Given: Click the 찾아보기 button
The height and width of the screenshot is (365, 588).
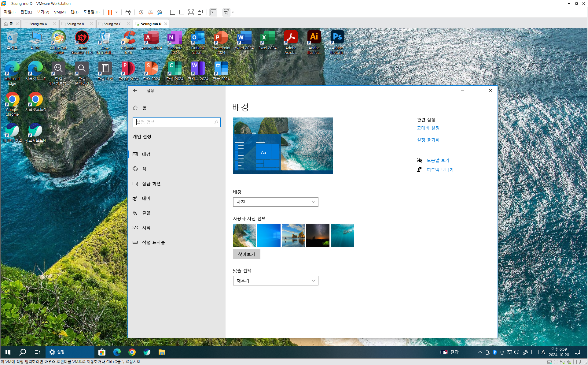Looking at the screenshot, I should click(x=246, y=254).
